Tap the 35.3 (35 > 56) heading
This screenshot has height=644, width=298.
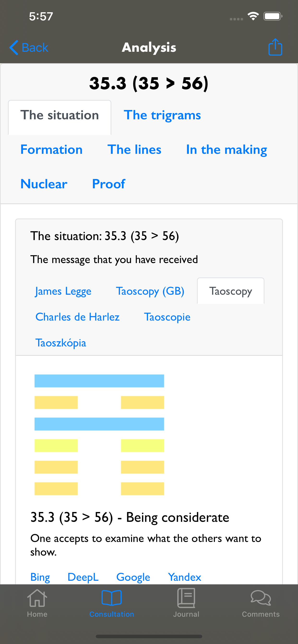click(x=149, y=83)
